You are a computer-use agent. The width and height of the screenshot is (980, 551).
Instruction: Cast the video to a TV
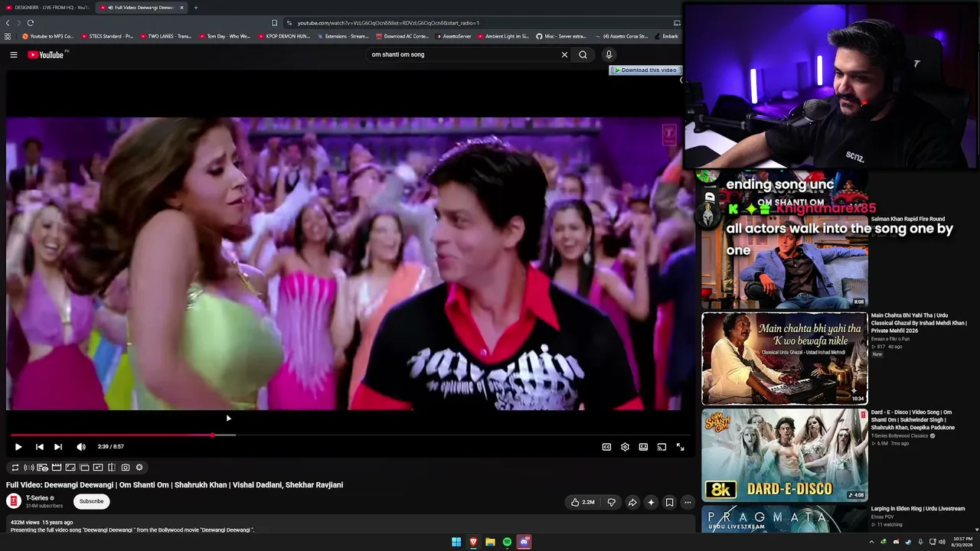[x=661, y=447]
